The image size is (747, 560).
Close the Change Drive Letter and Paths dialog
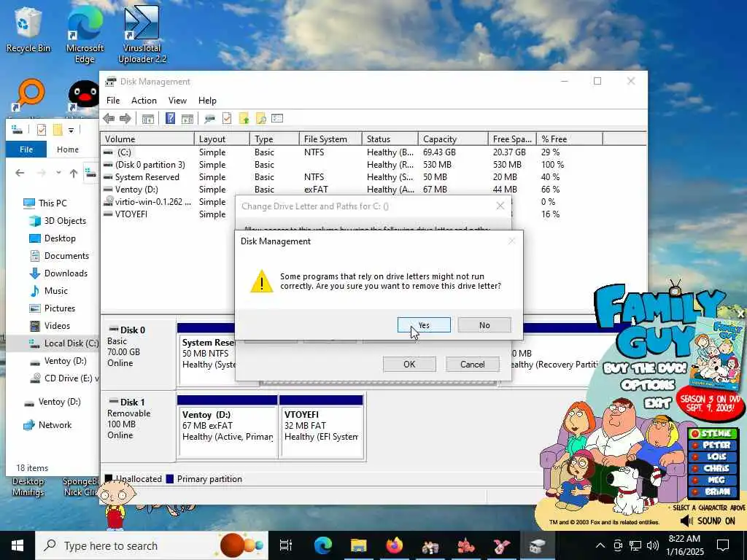[500, 206]
